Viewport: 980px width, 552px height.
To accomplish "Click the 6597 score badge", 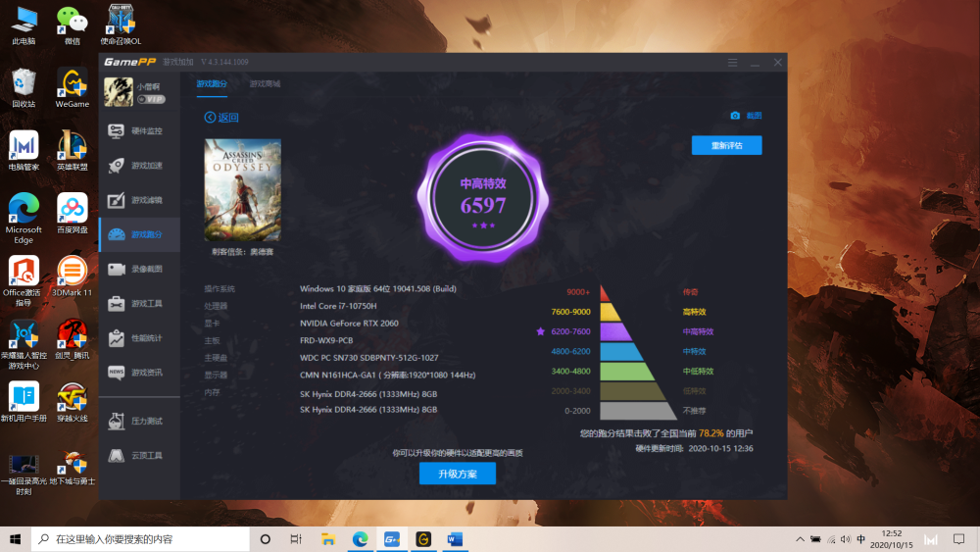I will tap(482, 198).
